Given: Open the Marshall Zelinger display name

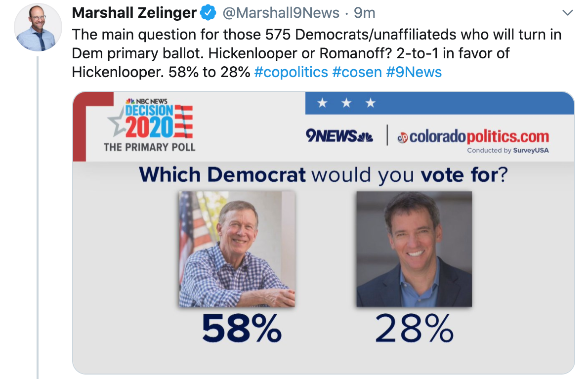Looking at the screenshot, I should 134,13.
